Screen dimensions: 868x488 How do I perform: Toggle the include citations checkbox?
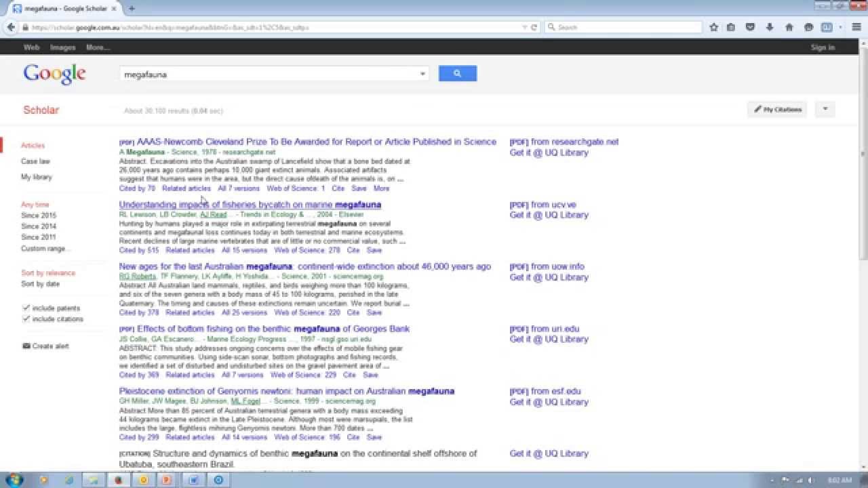point(26,319)
